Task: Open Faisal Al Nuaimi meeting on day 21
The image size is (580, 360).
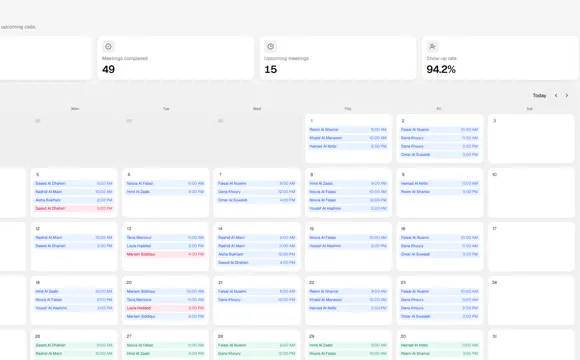Action: click(x=257, y=292)
